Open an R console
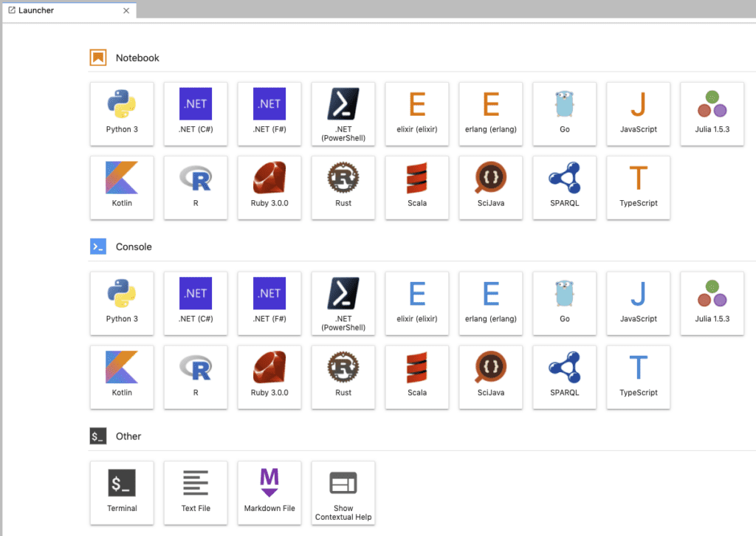 [196, 377]
